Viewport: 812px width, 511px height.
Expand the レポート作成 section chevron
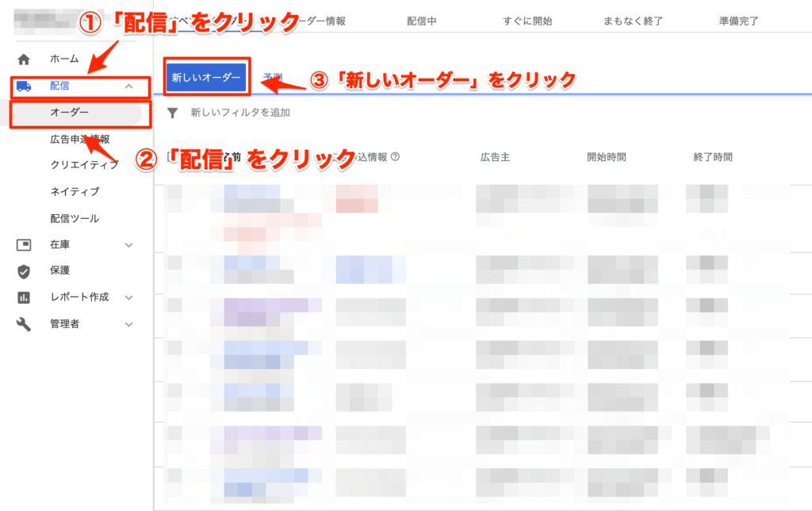pos(129,298)
